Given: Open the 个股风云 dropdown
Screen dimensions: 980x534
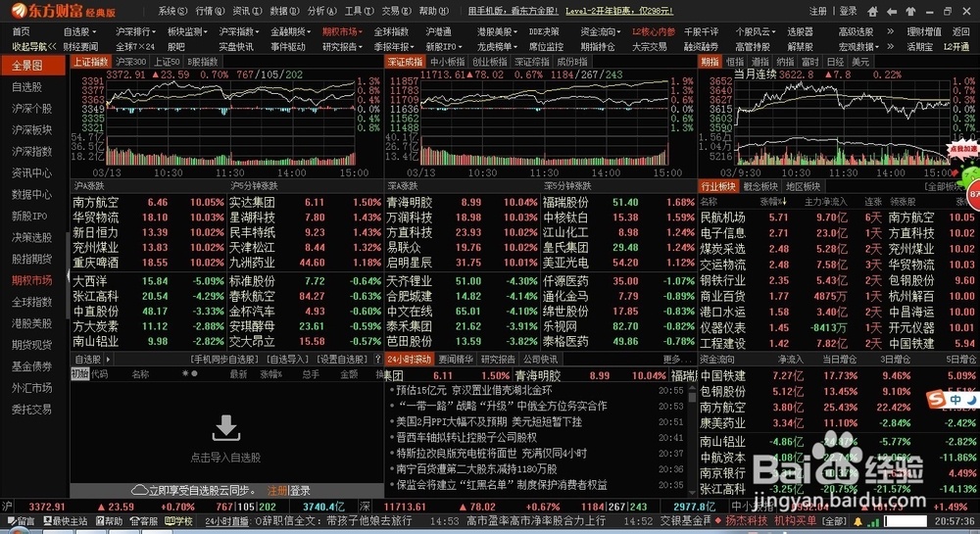Looking at the screenshot, I should click(756, 31).
